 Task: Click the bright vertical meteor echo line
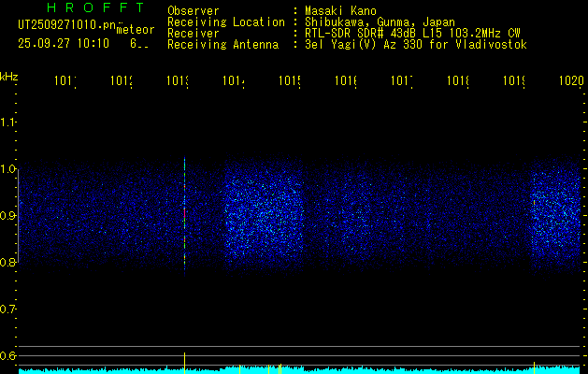point(184,216)
